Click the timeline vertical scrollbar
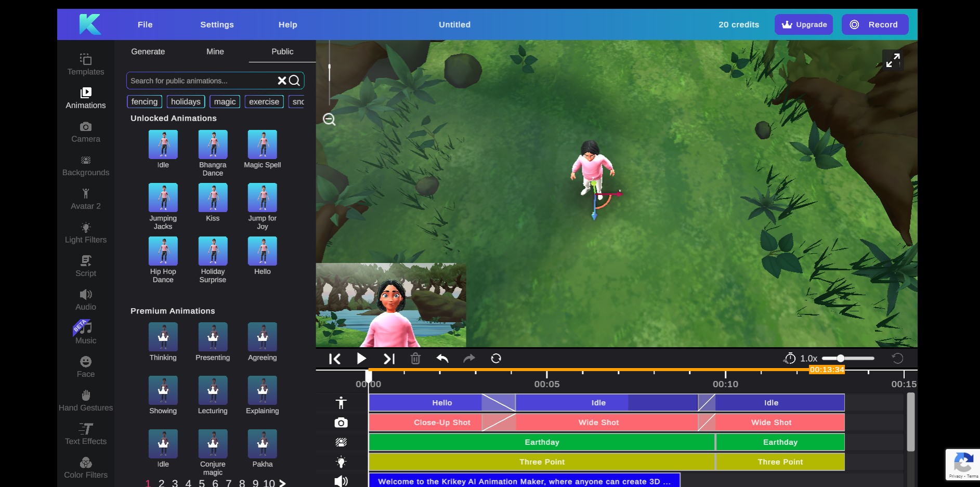The height and width of the screenshot is (487, 980). click(x=911, y=422)
